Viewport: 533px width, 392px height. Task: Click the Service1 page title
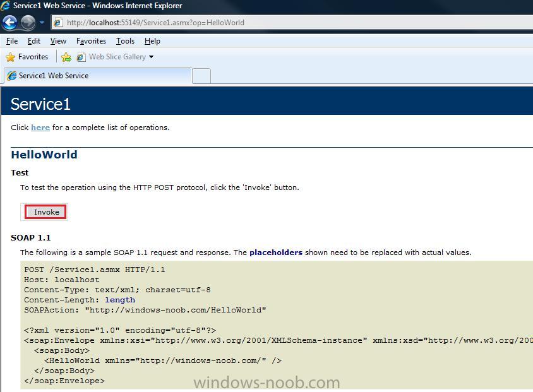coord(40,104)
